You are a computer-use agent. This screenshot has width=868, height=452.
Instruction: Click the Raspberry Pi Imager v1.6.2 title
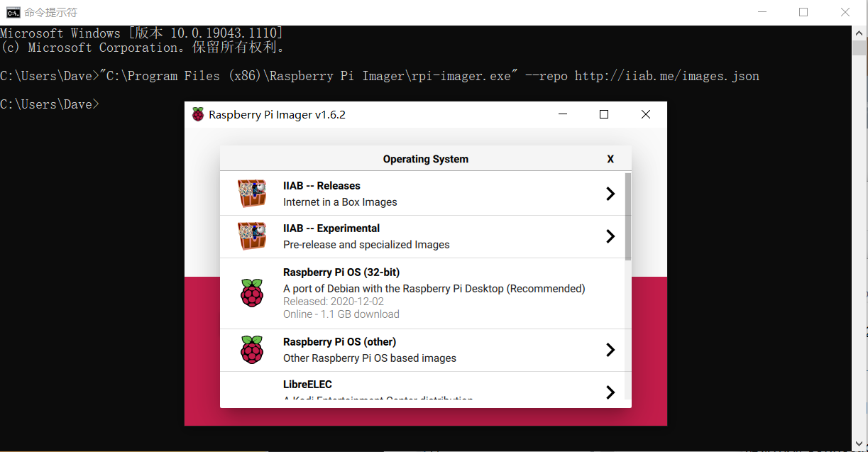[278, 114]
